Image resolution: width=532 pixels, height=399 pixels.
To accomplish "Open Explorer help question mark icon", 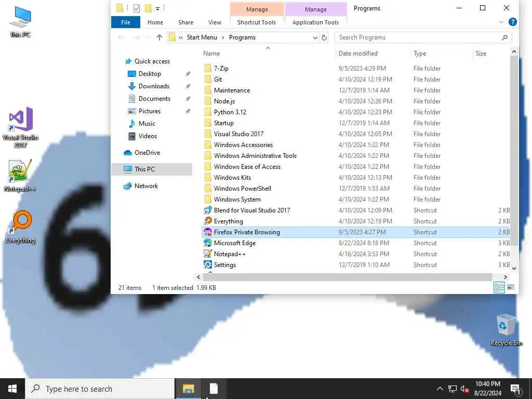I will 513,22.
